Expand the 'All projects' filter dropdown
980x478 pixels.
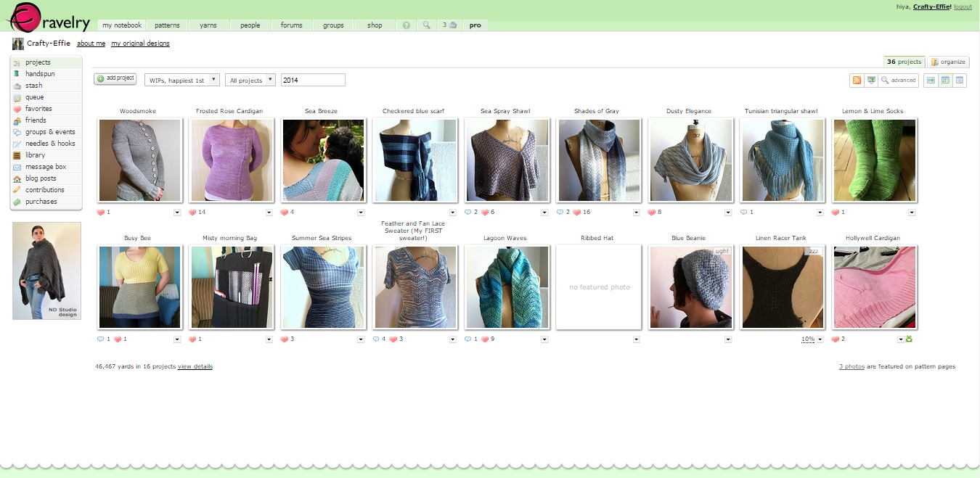click(250, 81)
